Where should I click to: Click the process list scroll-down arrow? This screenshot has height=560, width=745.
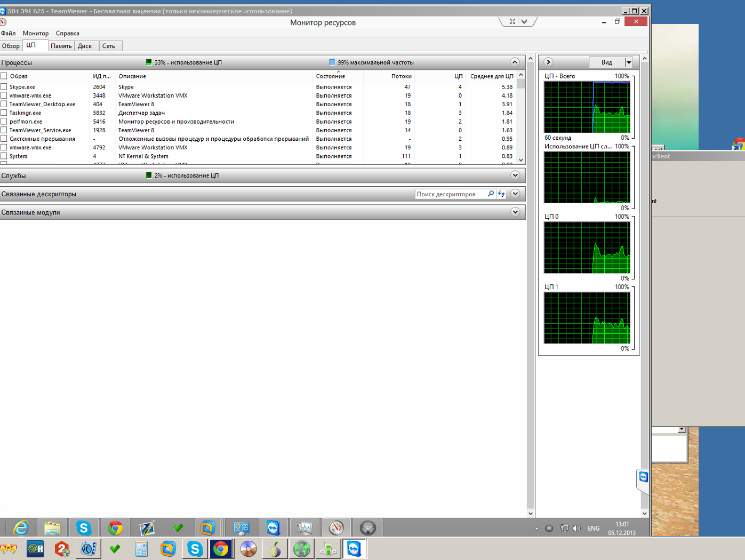[x=521, y=159]
